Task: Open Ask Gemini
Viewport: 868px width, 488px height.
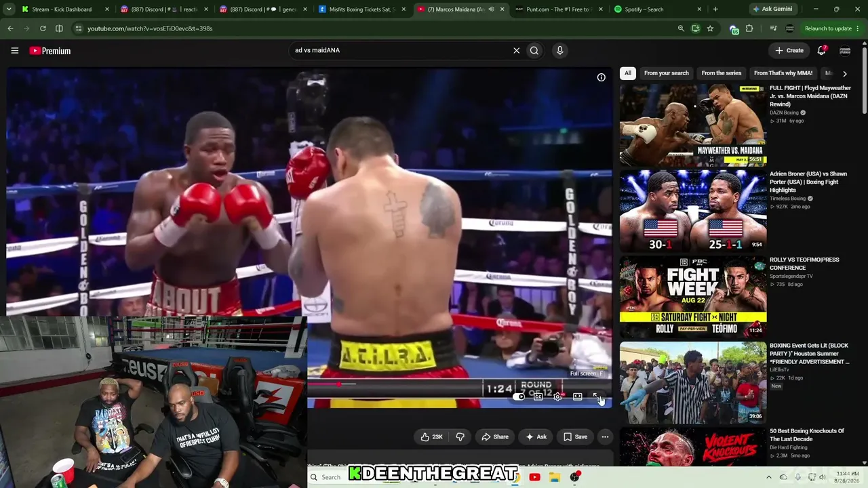Action: [x=773, y=9]
